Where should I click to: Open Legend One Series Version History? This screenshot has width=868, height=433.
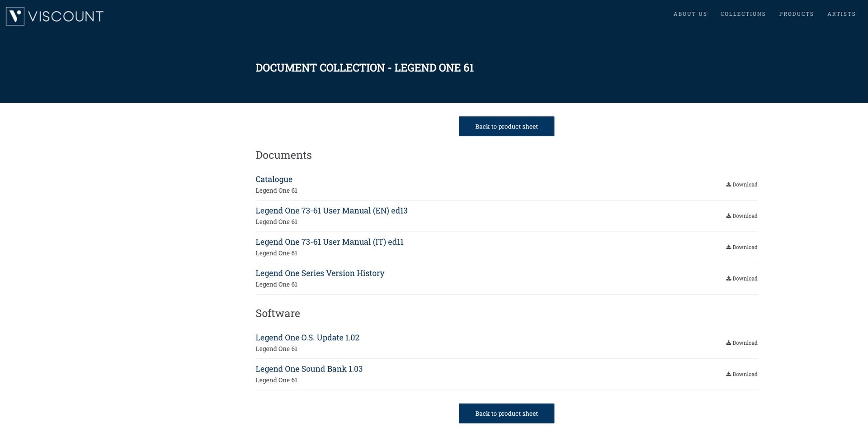pyautogui.click(x=320, y=273)
